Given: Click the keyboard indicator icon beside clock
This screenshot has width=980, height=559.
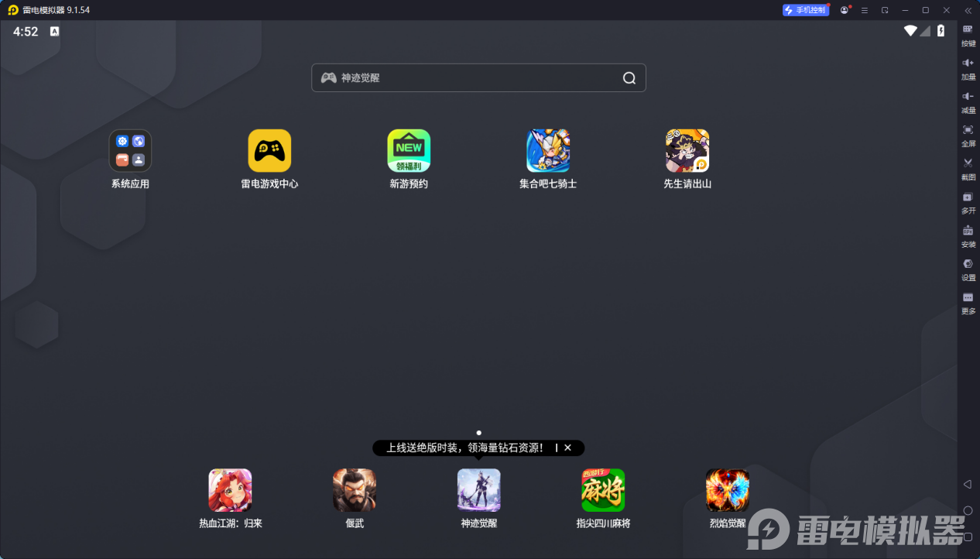Looking at the screenshot, I should [54, 32].
